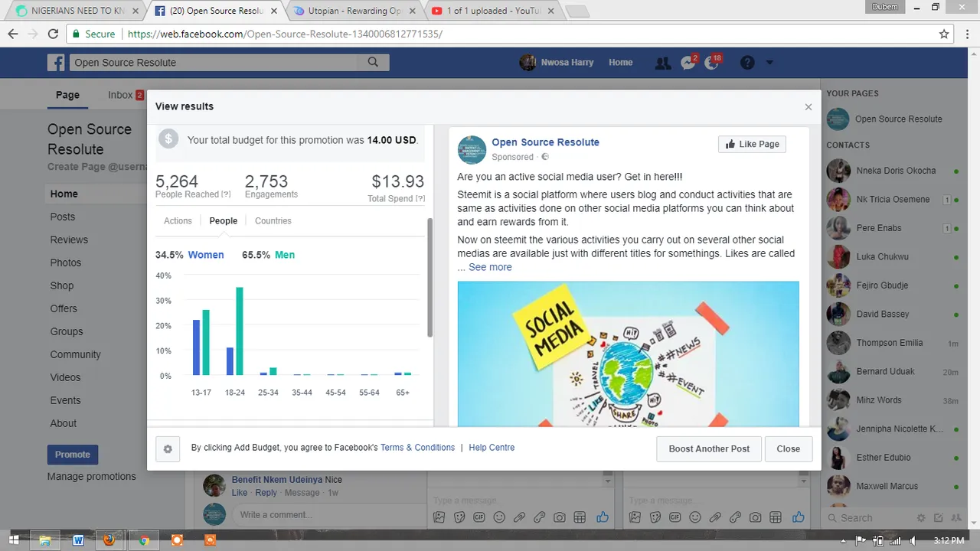Click the search magnifier button in Facebook header
Screen dimensions: 980x551
coord(373,62)
